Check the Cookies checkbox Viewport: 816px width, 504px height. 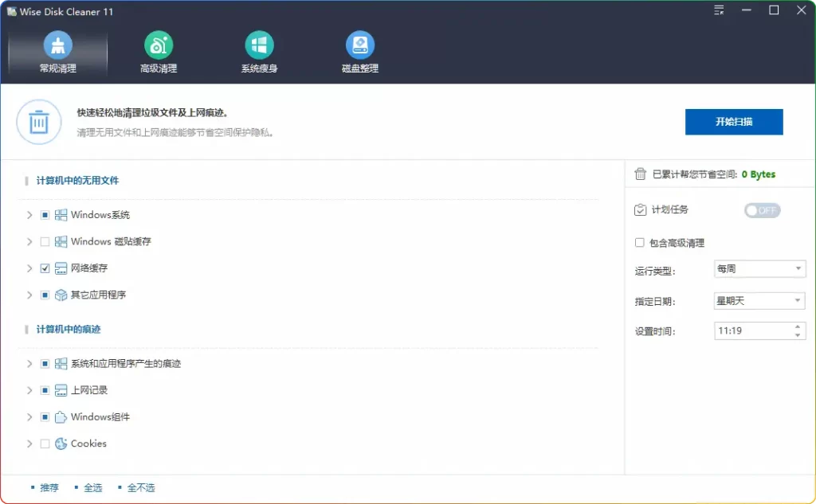45,443
